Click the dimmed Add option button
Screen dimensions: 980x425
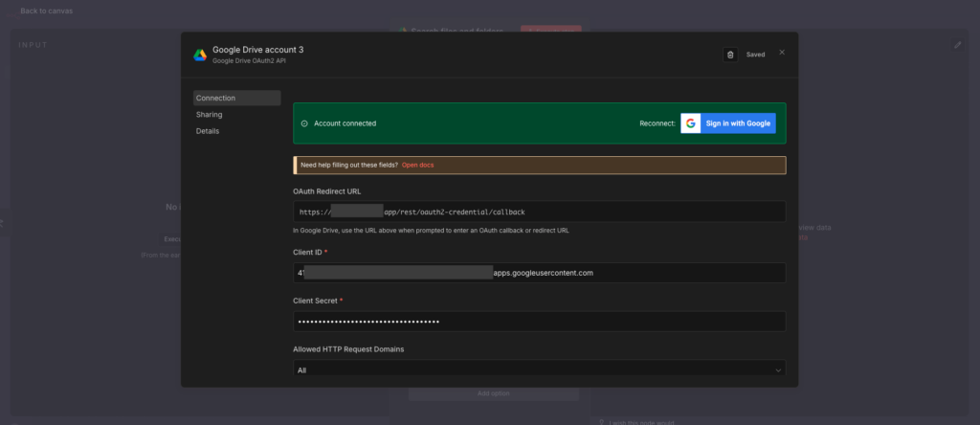click(494, 393)
